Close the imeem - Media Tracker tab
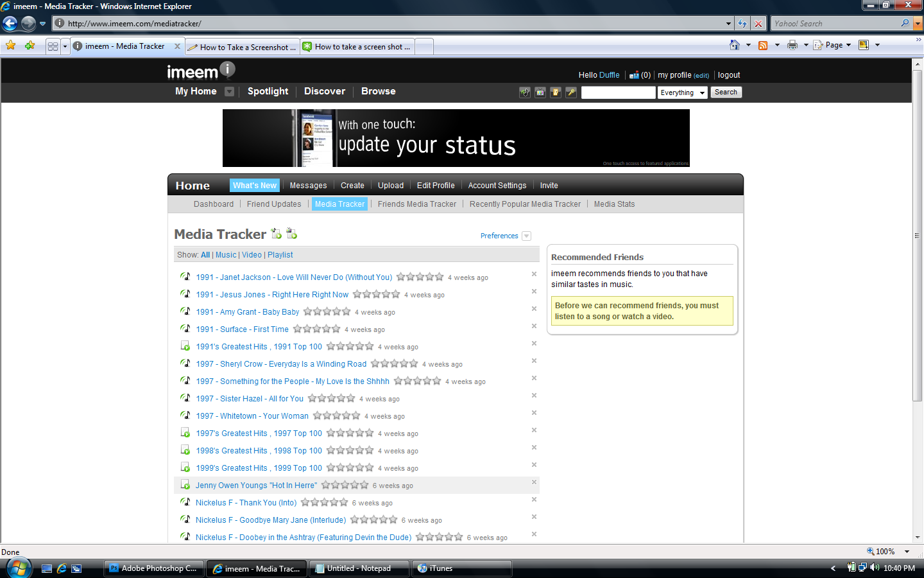Screen dimensions: 924x578 [x=178, y=46]
